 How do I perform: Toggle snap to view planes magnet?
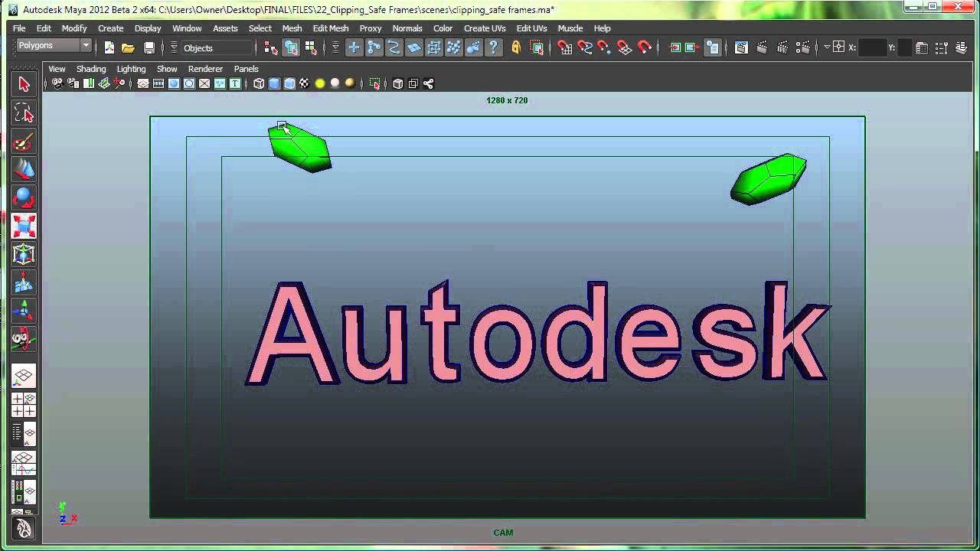[625, 47]
